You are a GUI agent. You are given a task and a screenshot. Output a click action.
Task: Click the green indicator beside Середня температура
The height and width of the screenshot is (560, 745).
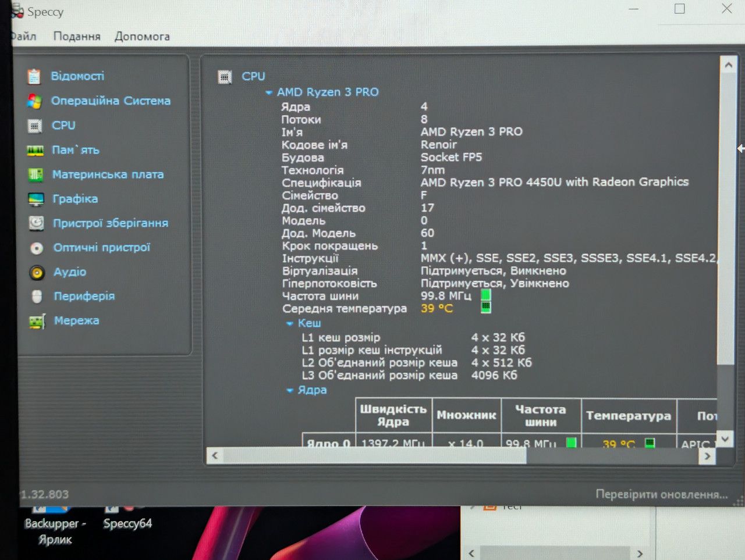click(x=486, y=308)
